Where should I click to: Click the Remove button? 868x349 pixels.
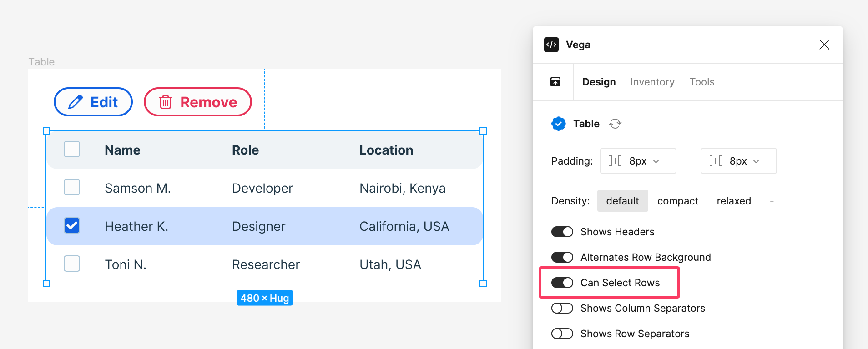click(198, 102)
